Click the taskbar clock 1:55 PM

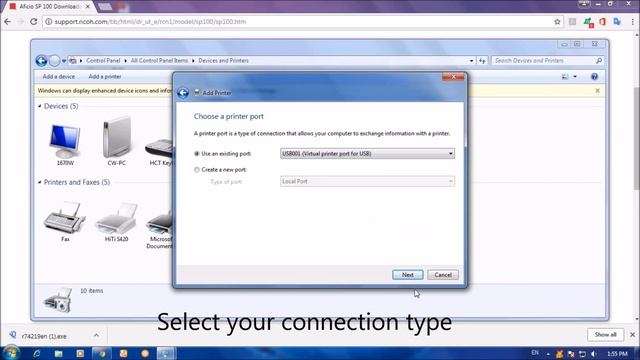click(x=618, y=354)
